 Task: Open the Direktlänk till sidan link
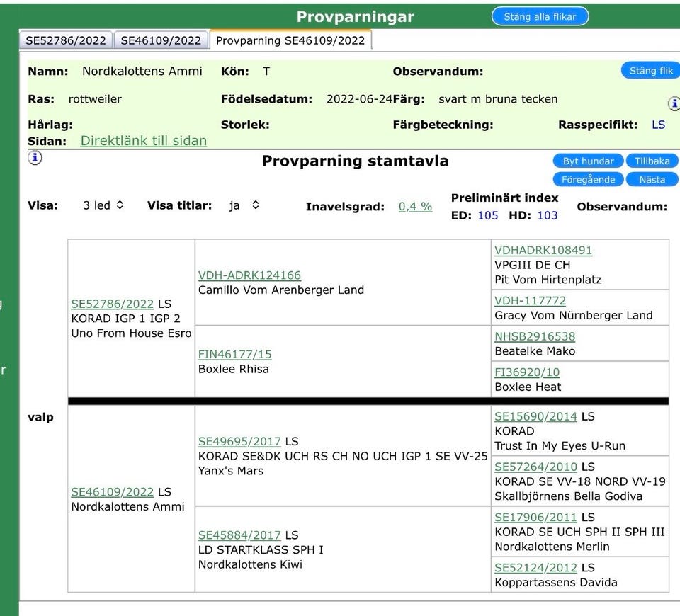click(144, 141)
